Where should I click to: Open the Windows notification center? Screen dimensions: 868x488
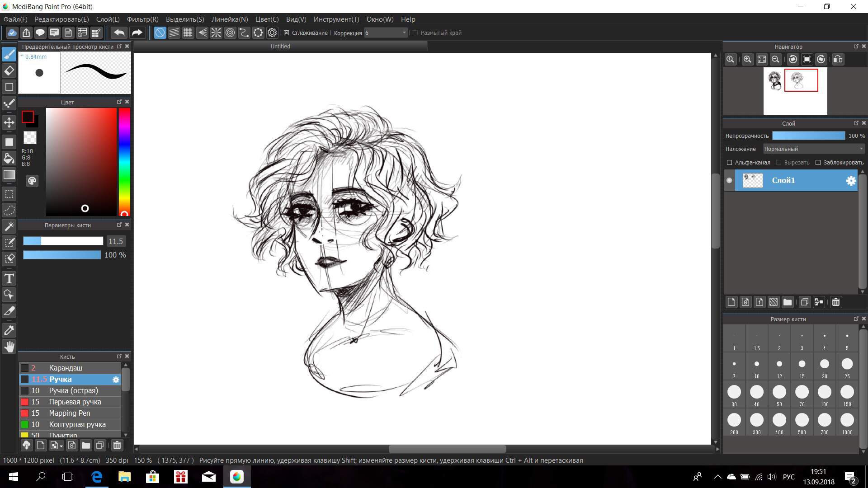[x=850, y=477]
